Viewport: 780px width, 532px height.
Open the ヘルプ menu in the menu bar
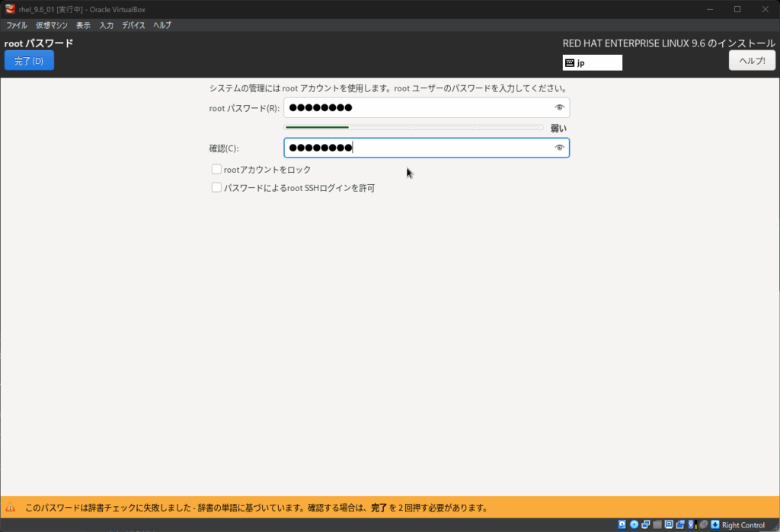[162, 25]
